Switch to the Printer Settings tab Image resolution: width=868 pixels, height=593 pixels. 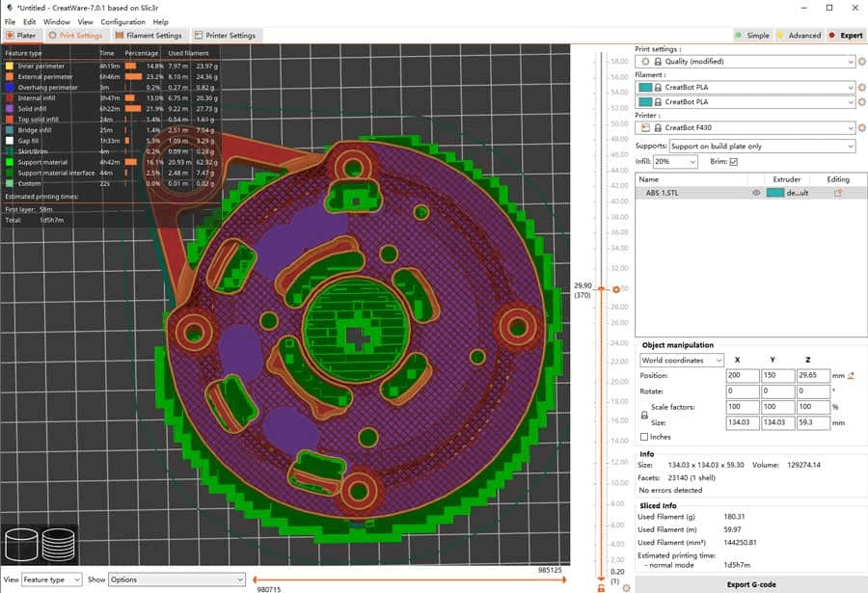pos(225,36)
